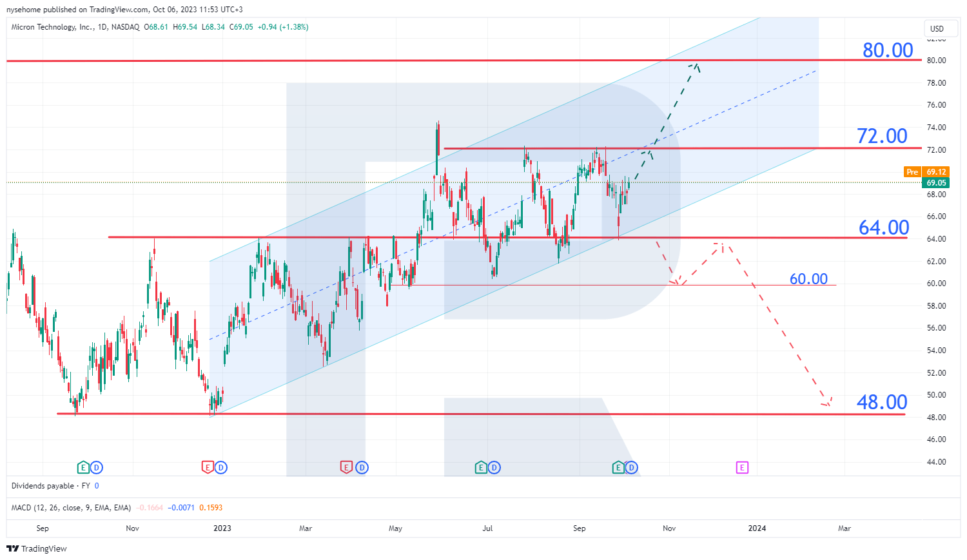
Task: Click the dividend D marker near September 2022
Action: tap(97, 467)
